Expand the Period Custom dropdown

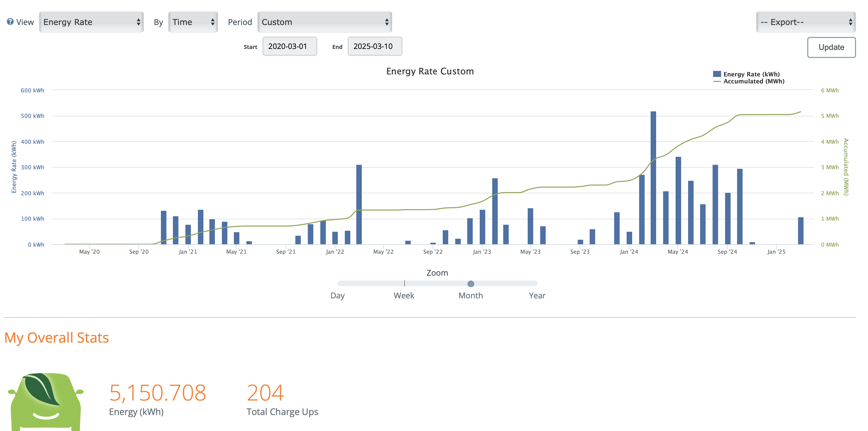(325, 22)
